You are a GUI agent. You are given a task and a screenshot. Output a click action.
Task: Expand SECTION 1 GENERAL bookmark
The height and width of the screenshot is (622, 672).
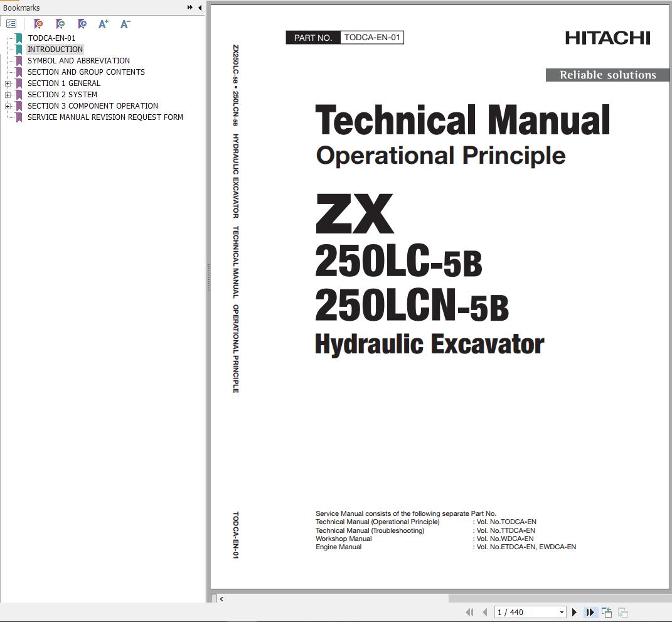tap(8, 83)
